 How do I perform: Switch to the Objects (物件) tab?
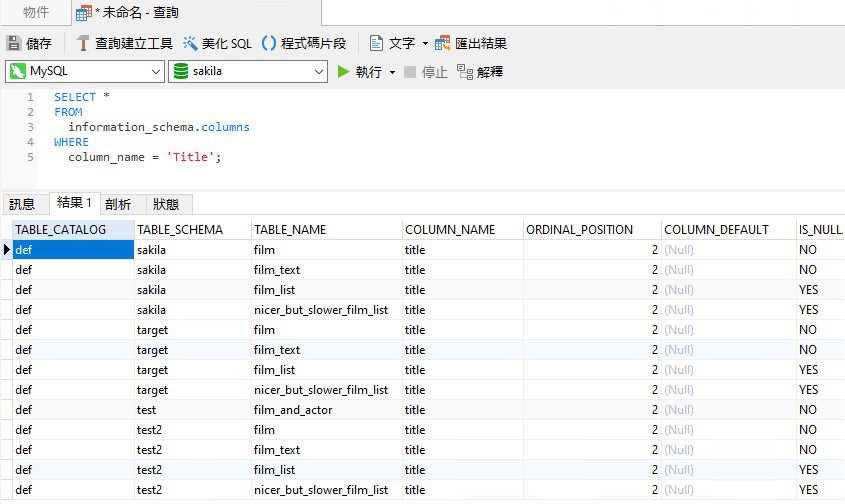click(36, 12)
